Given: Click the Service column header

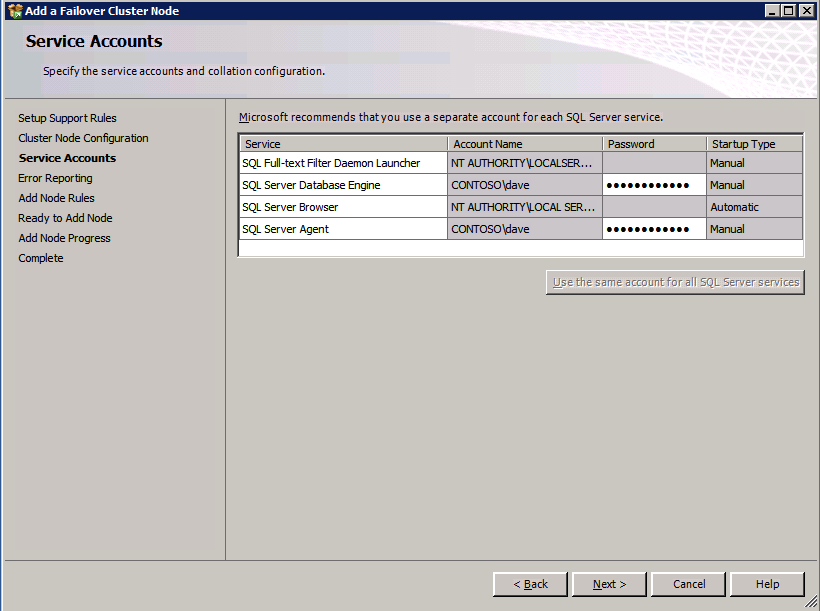Looking at the screenshot, I should click(344, 144).
